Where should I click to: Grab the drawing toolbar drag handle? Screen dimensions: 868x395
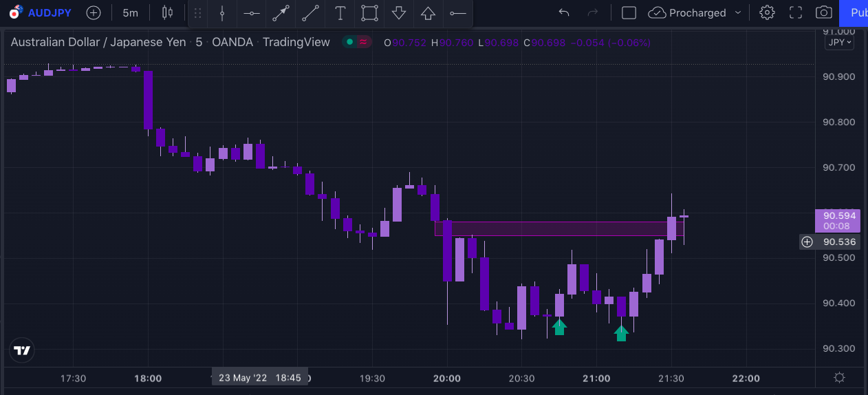coord(198,13)
